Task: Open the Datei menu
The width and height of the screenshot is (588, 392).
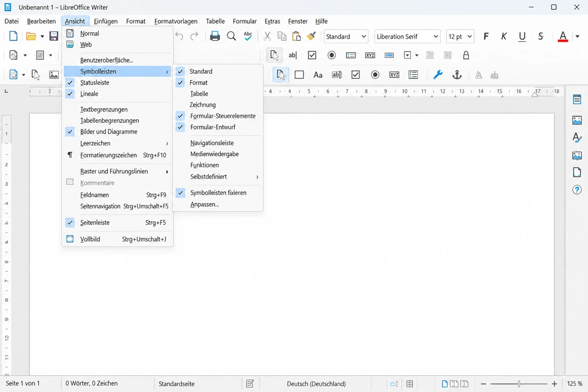Action: point(12,21)
